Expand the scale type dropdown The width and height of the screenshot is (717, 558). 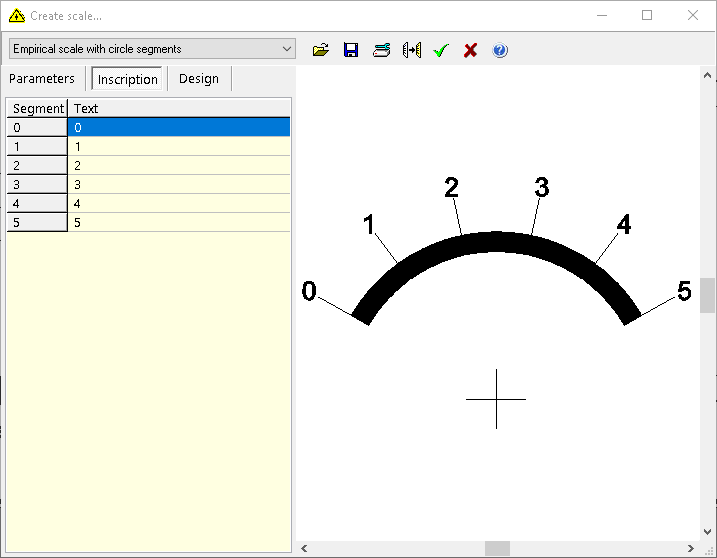287,49
